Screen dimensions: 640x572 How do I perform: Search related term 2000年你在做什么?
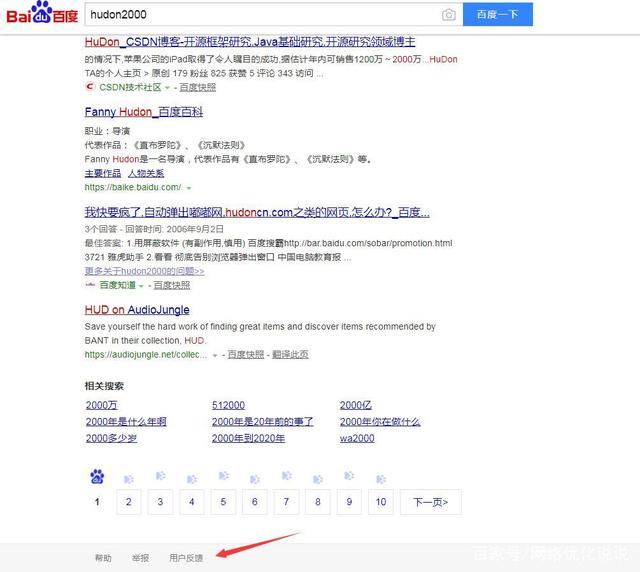(x=380, y=422)
